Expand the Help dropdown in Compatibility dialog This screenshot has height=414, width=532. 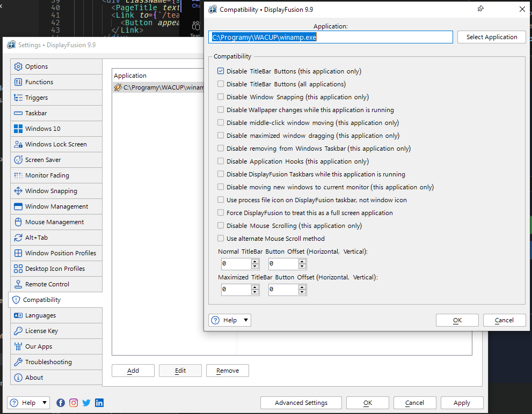click(x=246, y=320)
